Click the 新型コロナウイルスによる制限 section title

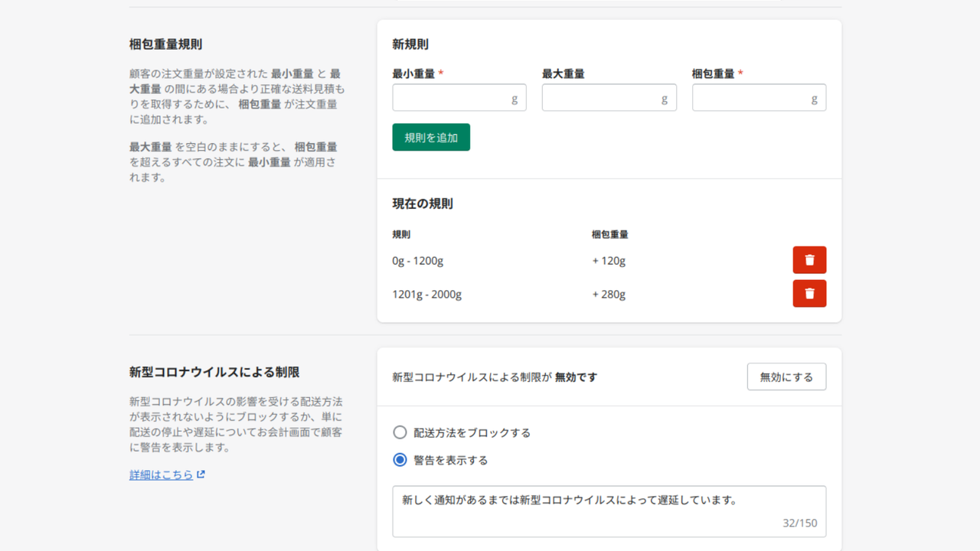click(214, 372)
